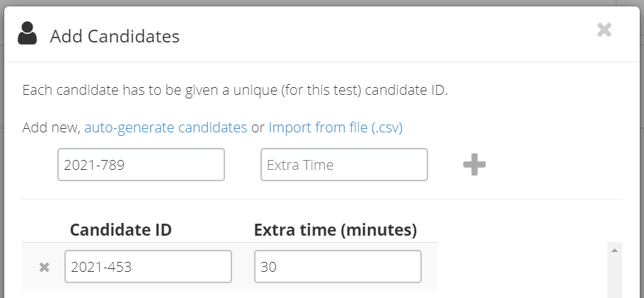644x298 pixels.
Task: Click the divider line above the candidate table
Action: click(x=322, y=200)
